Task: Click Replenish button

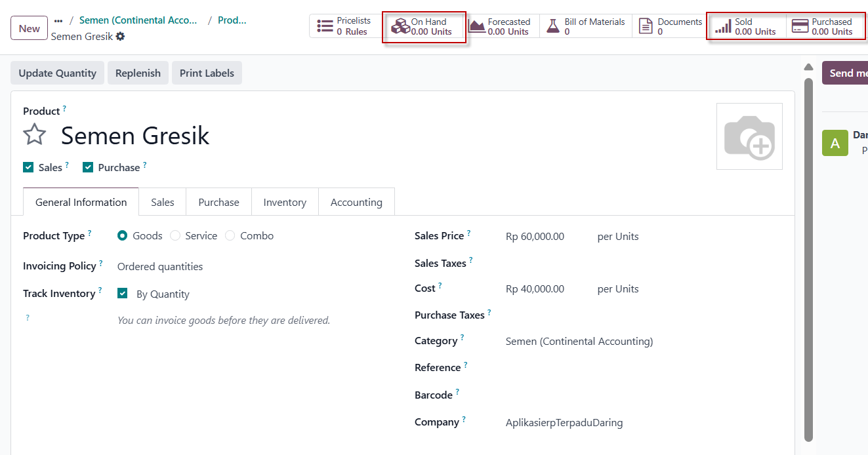Action: pos(138,73)
